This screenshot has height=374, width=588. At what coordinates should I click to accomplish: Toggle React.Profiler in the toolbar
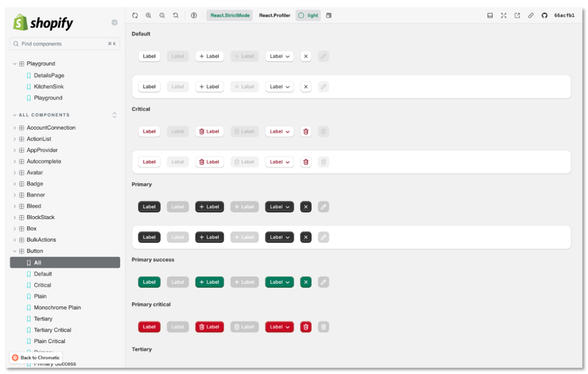tap(274, 15)
